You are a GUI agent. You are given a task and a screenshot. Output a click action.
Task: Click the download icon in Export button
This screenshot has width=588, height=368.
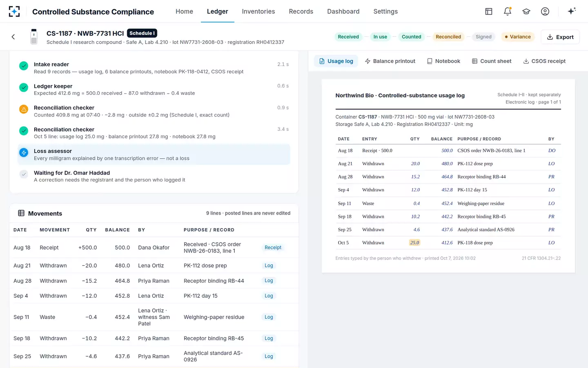coord(550,37)
